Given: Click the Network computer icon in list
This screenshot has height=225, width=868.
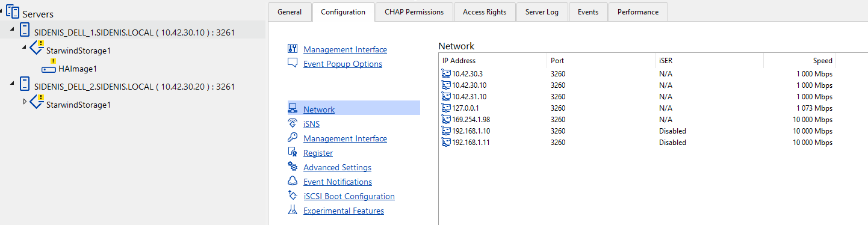Looking at the screenshot, I should tap(293, 109).
